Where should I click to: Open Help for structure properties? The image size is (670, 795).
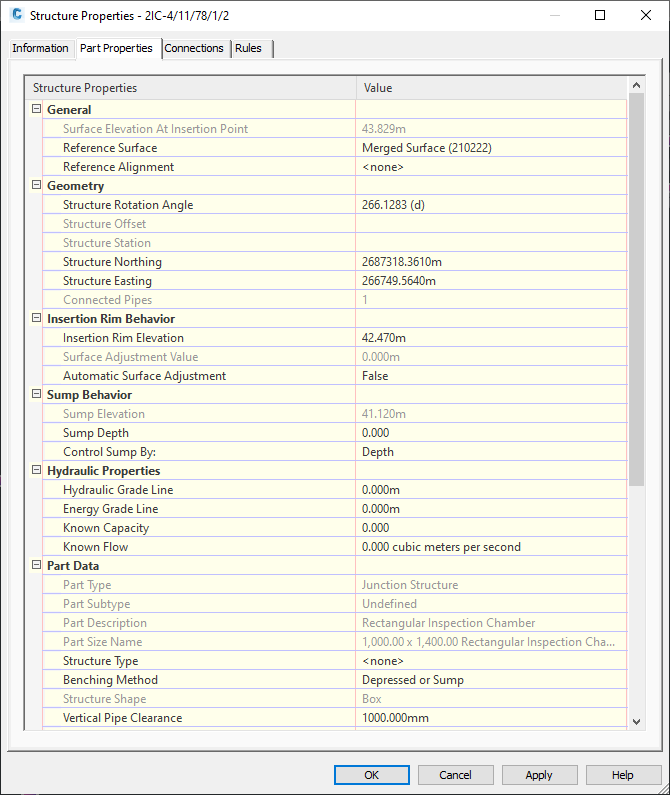point(623,775)
